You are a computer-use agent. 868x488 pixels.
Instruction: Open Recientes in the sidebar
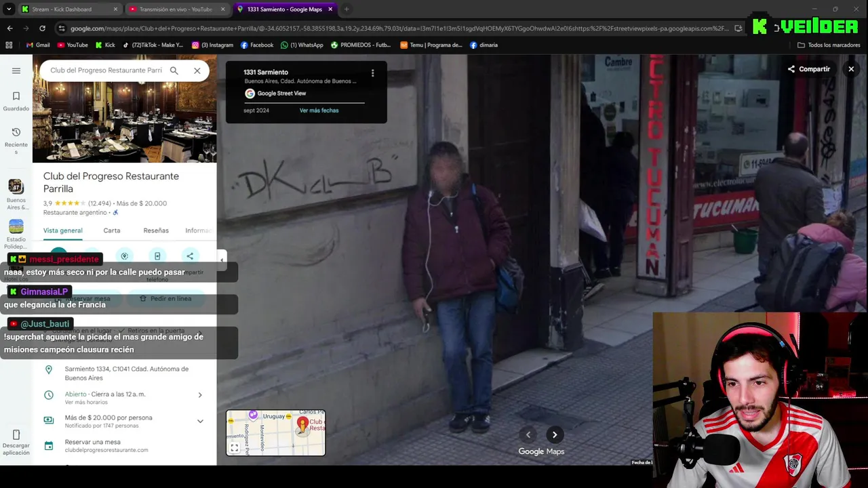click(x=16, y=141)
